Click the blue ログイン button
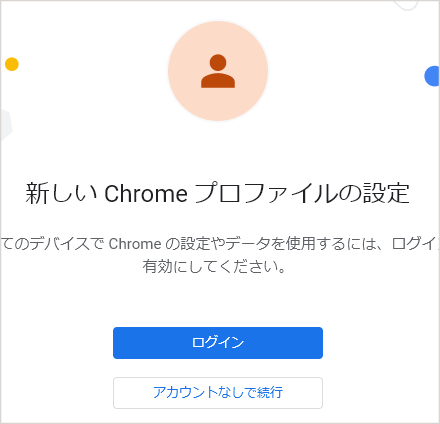 (218, 343)
